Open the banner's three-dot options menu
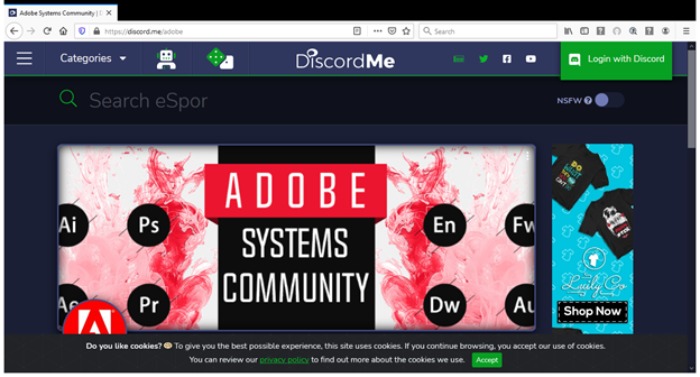This screenshot has height=377, width=700. [527, 155]
